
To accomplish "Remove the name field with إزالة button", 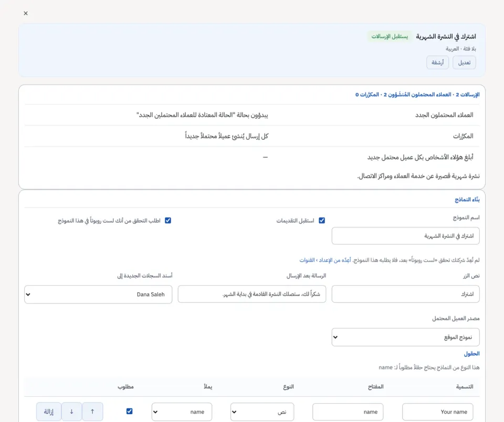I will [x=48, y=411].
